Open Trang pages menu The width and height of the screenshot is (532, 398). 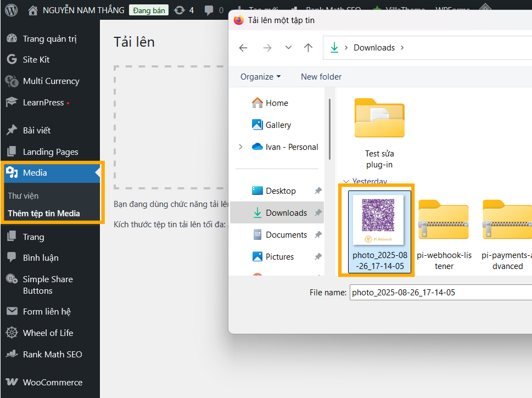click(x=50, y=237)
